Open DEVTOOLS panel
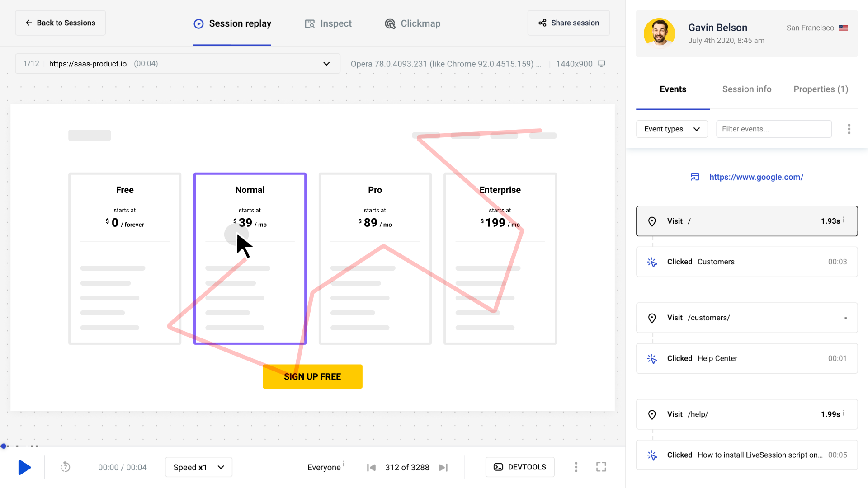Image resolution: width=868 pixels, height=488 pixels. [520, 467]
